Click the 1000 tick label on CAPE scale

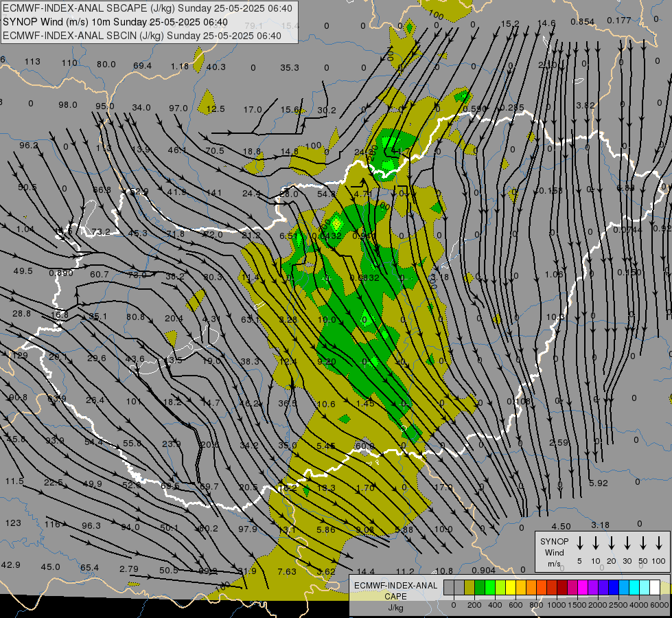(x=556, y=605)
